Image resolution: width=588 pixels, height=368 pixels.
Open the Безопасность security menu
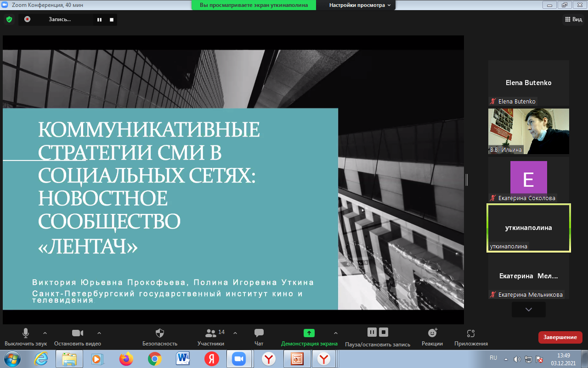(160, 337)
